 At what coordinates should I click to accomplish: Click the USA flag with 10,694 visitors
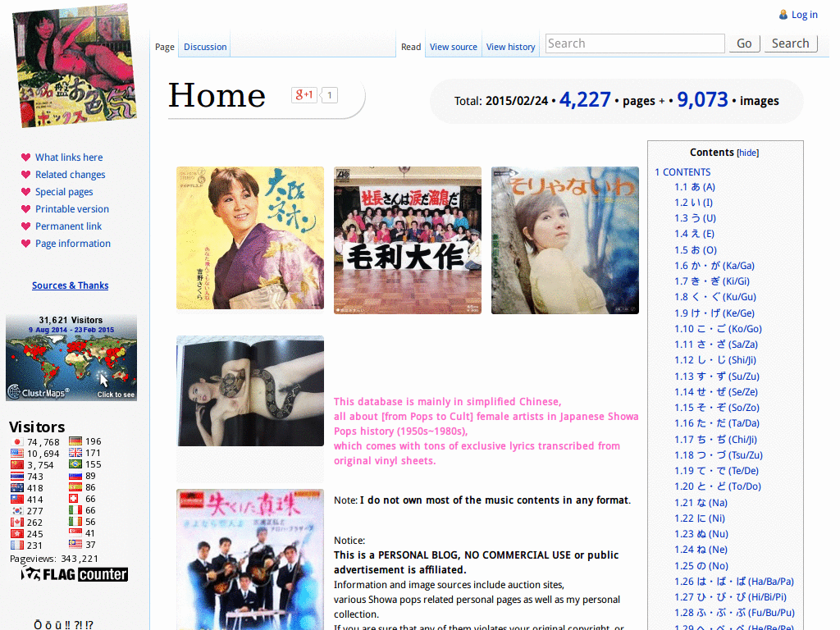pyautogui.click(x=17, y=453)
